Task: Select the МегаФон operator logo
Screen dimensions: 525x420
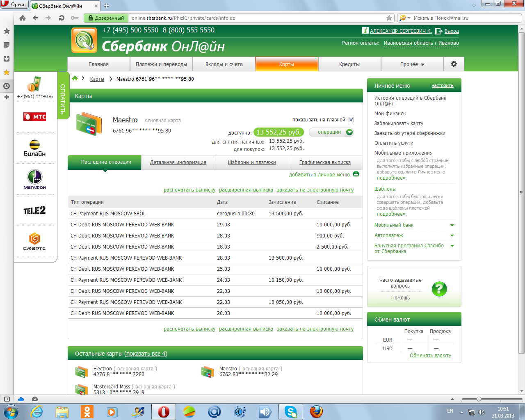Action: pos(35,180)
